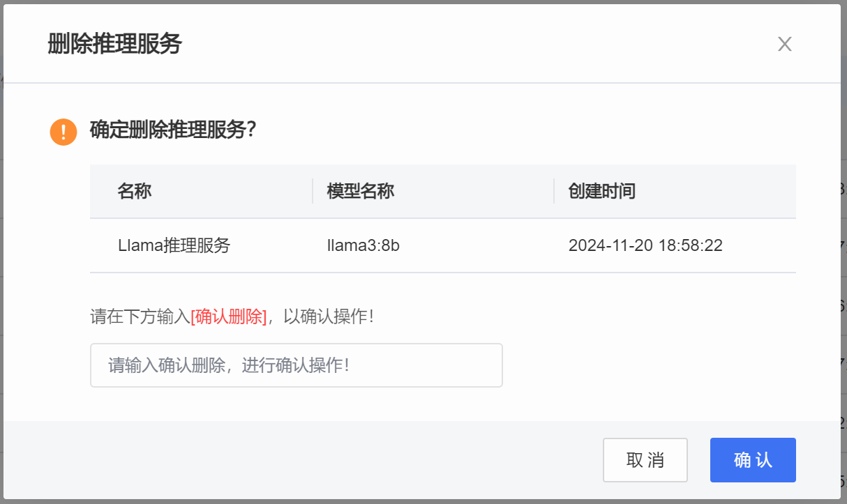
Task: Focus the 请输入确认删除 input field
Action: click(x=296, y=365)
